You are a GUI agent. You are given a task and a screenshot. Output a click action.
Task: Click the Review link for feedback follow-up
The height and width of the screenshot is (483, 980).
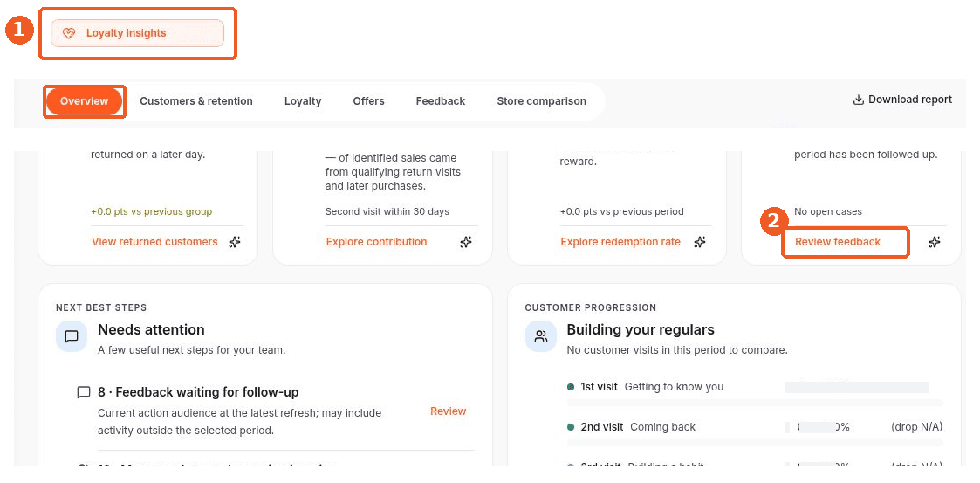(x=449, y=411)
